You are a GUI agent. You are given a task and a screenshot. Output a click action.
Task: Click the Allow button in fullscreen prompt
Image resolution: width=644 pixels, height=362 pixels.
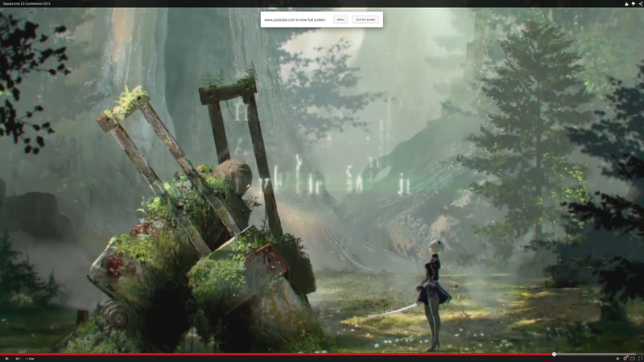click(341, 19)
